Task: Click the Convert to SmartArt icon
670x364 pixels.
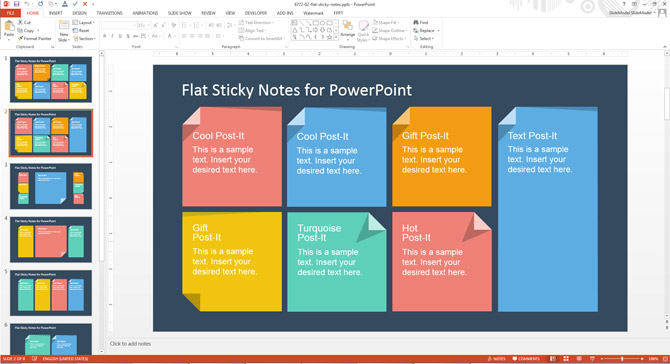Action: click(241, 38)
